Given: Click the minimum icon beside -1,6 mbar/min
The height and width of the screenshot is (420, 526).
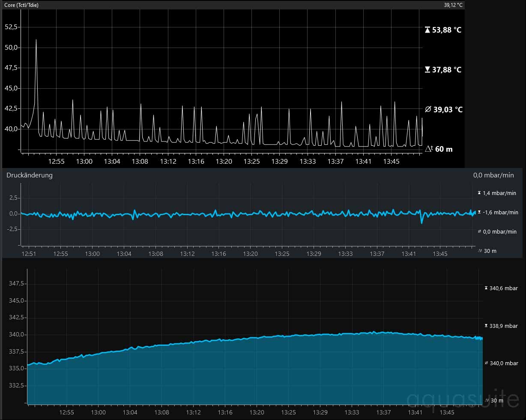Looking at the screenshot, I should tap(479, 212).
